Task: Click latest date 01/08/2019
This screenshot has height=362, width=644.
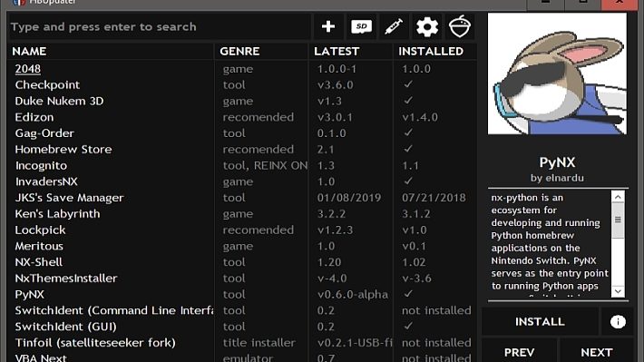Action: click(349, 198)
